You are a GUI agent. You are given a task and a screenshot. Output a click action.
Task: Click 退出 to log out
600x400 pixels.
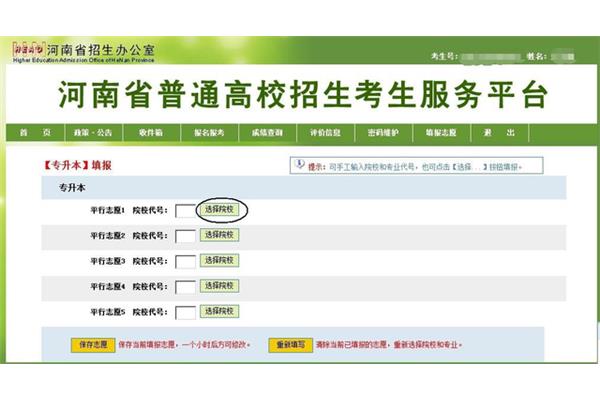[x=499, y=132]
